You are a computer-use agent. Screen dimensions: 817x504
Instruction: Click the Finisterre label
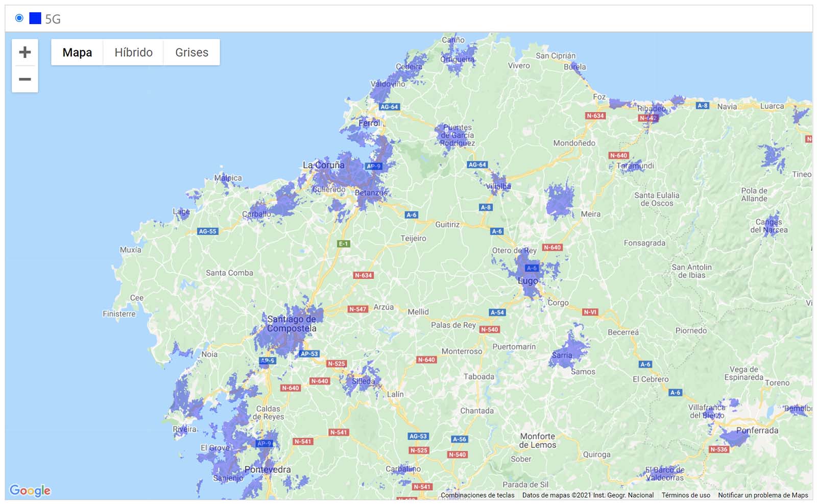119,314
